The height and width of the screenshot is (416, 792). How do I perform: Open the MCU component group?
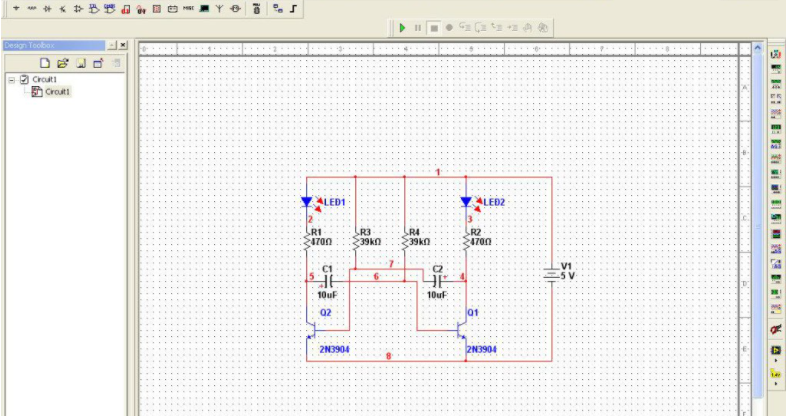pyautogui.click(x=257, y=9)
